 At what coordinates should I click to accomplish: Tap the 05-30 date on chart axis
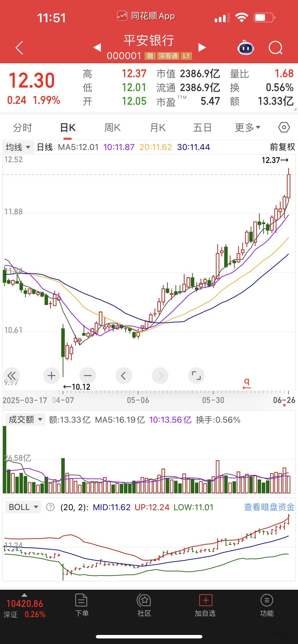click(x=213, y=400)
